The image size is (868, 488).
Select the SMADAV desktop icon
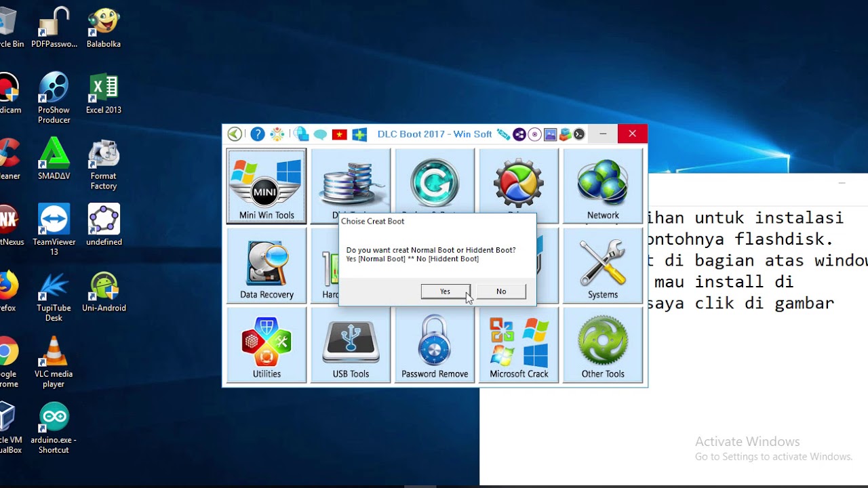coord(54,159)
